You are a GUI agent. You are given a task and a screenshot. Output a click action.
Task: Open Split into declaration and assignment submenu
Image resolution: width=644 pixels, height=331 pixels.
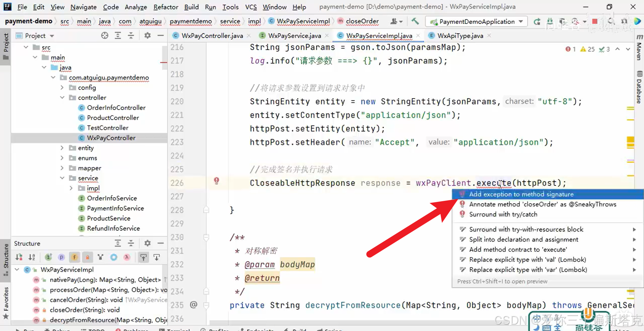coord(548,239)
